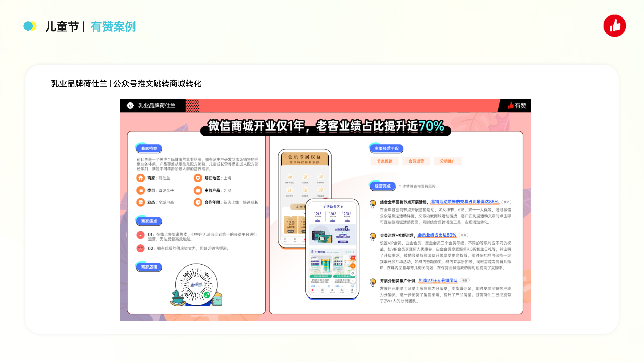
Task: Click the clock icon by 合作年限
Action: 198,202
